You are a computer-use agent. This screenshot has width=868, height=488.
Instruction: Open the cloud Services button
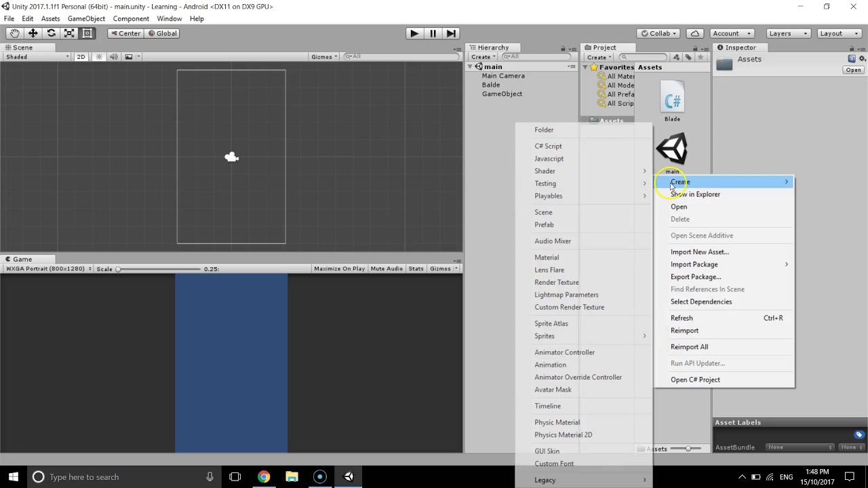click(x=694, y=33)
